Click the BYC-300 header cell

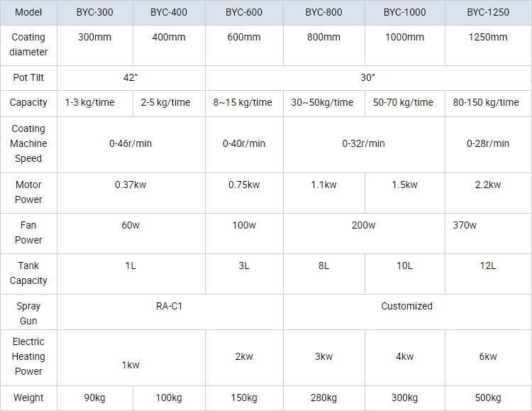[x=94, y=13]
